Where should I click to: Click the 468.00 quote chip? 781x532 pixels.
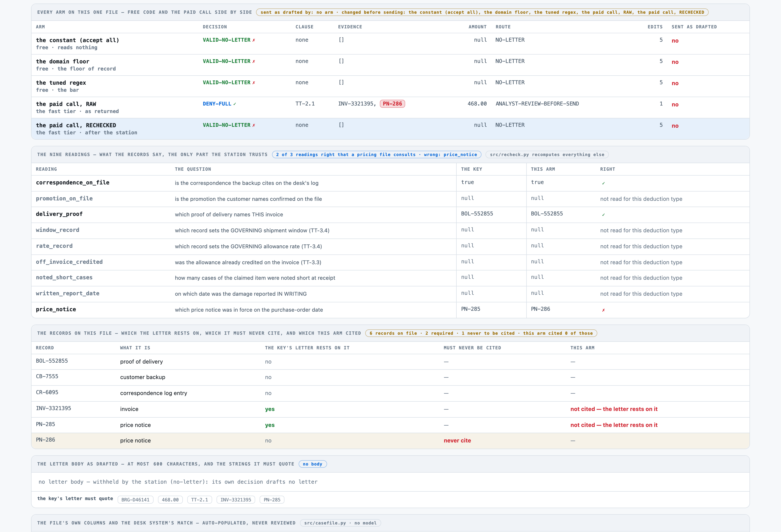click(x=170, y=500)
